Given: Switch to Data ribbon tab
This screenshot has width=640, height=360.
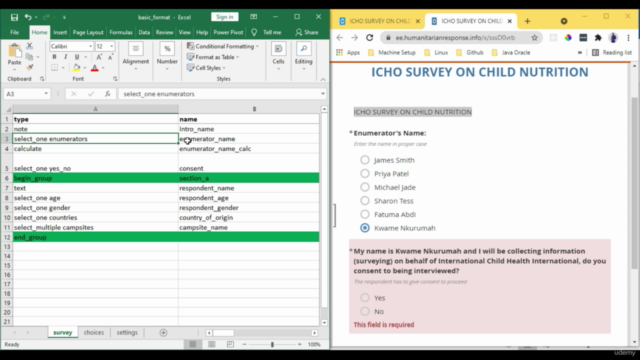Looking at the screenshot, I should [x=144, y=32].
